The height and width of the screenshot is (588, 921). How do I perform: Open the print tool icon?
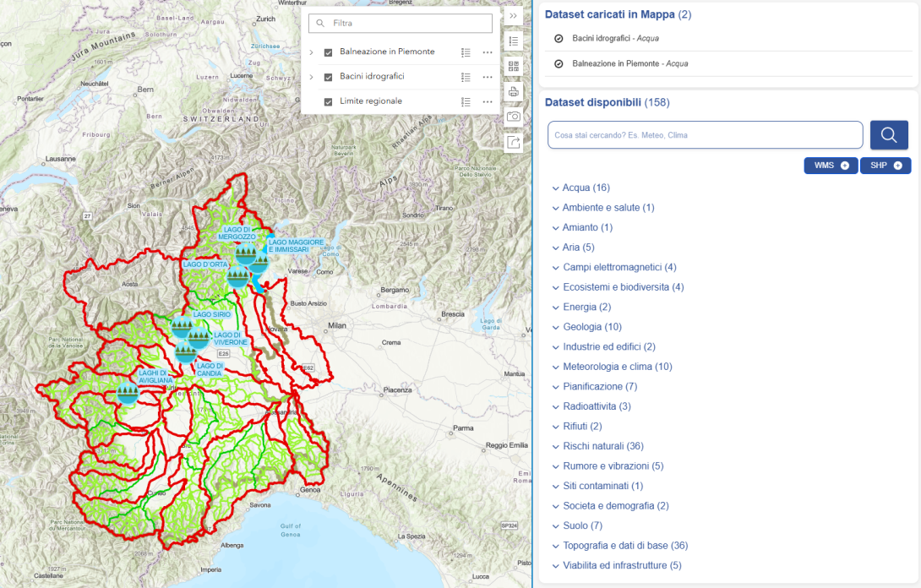(x=514, y=91)
